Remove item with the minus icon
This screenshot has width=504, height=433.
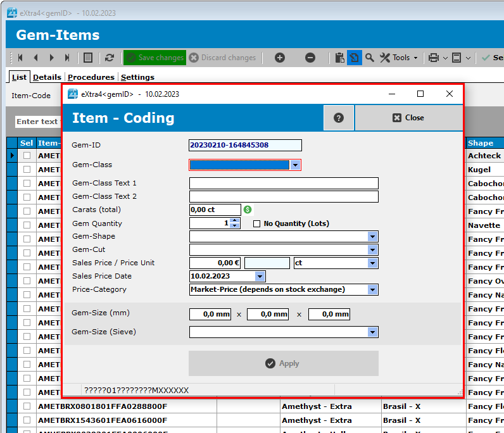(x=310, y=58)
